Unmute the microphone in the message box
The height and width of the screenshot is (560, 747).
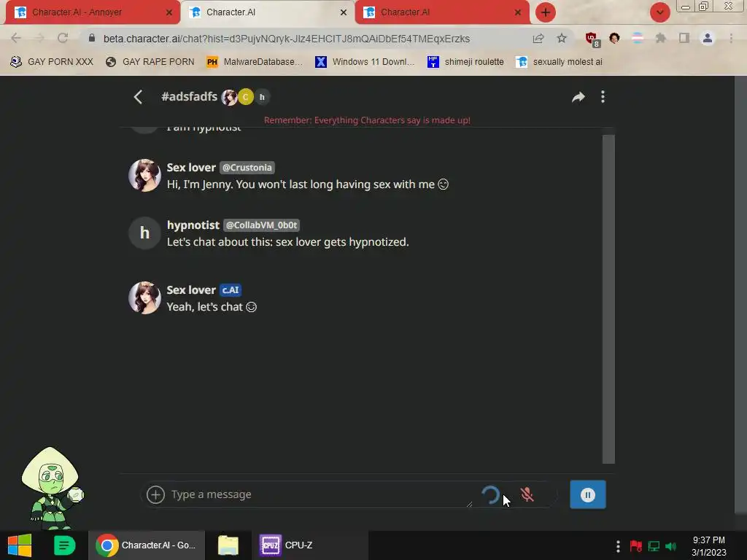[527, 494]
